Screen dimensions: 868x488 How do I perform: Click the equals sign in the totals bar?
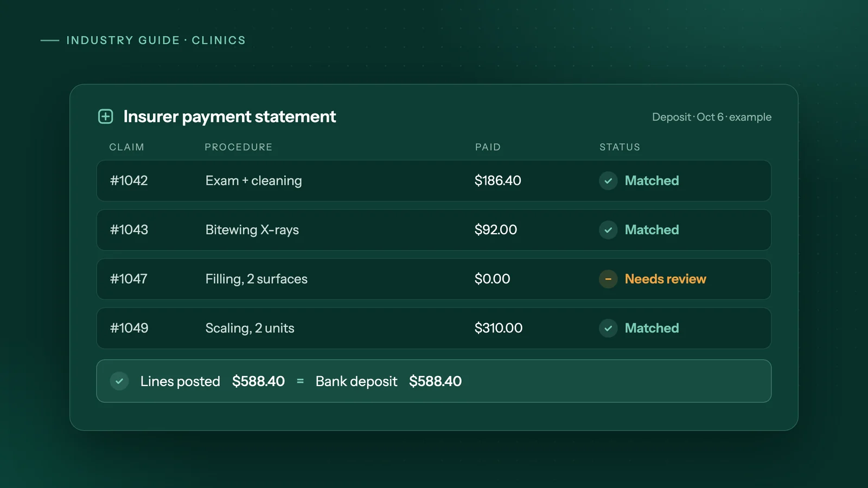pyautogui.click(x=300, y=382)
